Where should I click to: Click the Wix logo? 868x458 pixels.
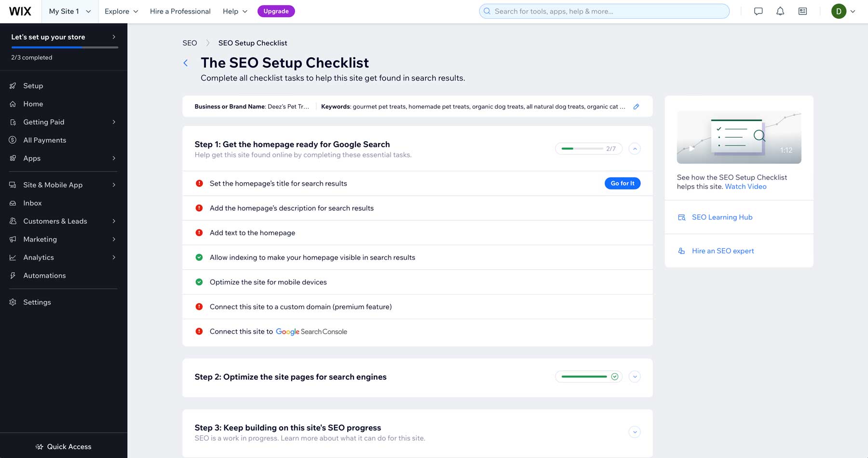click(20, 11)
